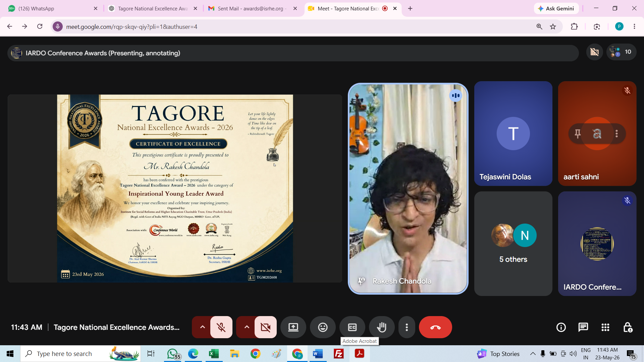The height and width of the screenshot is (362, 644).
Task: Switch to Tagore National Excellence Awards tab
Action: pos(153,8)
